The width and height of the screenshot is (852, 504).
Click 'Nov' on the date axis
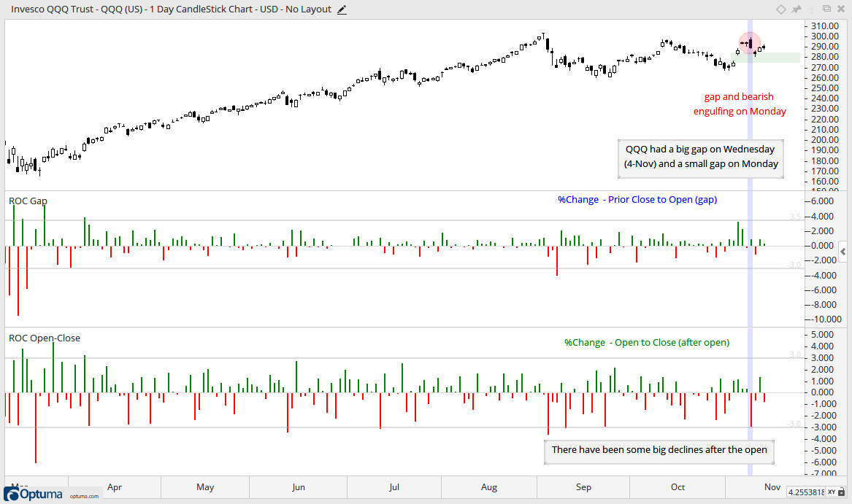[772, 487]
